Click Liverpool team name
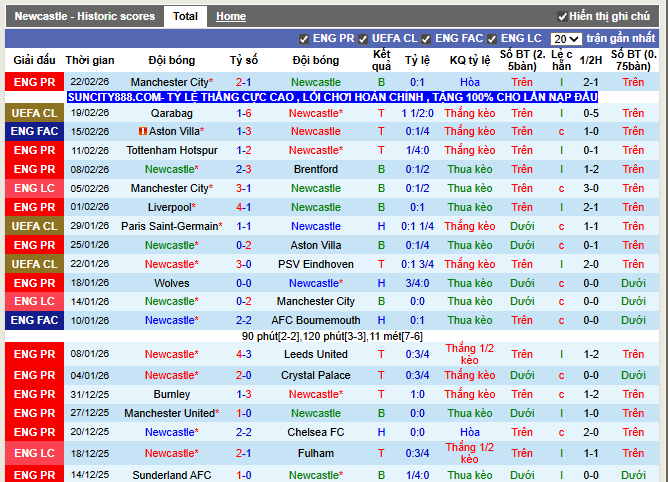 172,207
